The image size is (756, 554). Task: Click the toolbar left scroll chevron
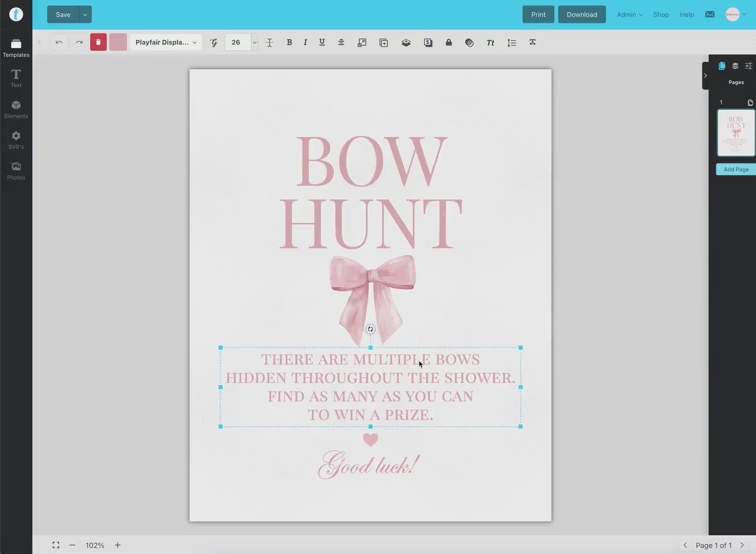click(x=40, y=43)
